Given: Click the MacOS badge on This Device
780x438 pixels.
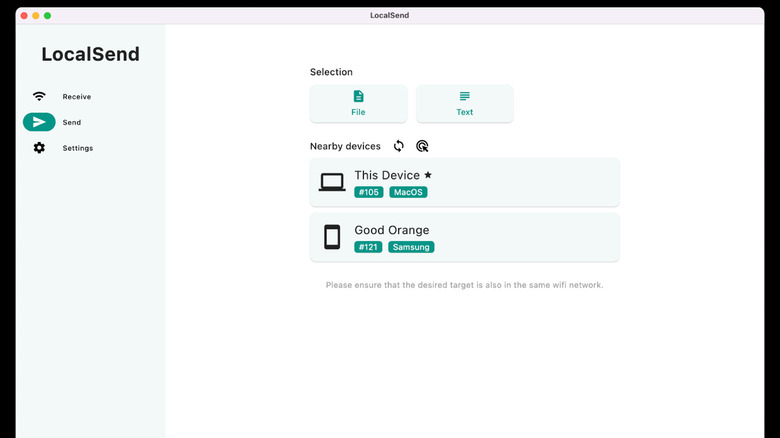Looking at the screenshot, I should [x=408, y=192].
